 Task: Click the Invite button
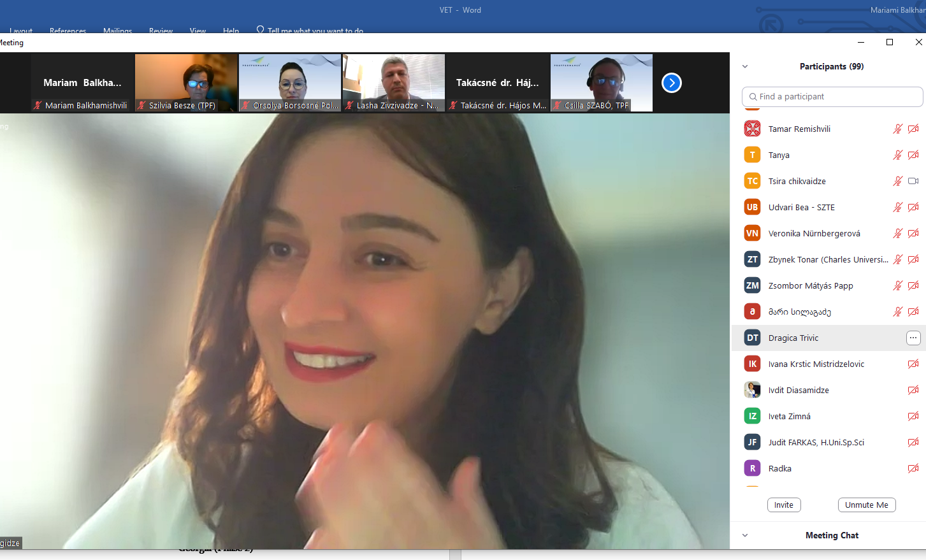pos(783,505)
